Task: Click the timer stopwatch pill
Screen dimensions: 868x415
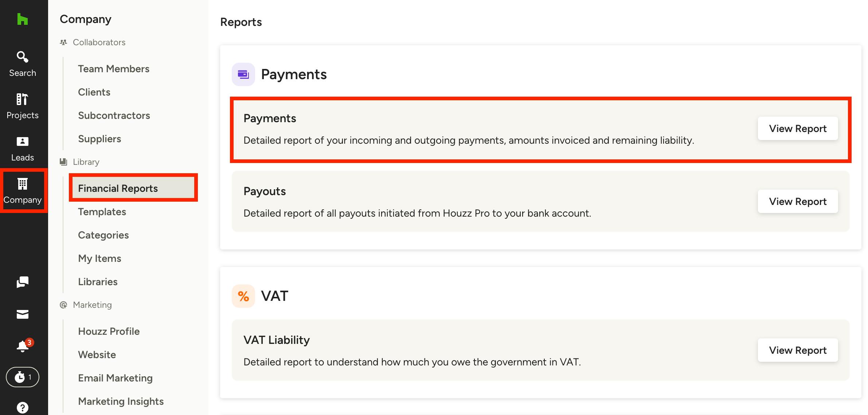Action: click(x=22, y=377)
